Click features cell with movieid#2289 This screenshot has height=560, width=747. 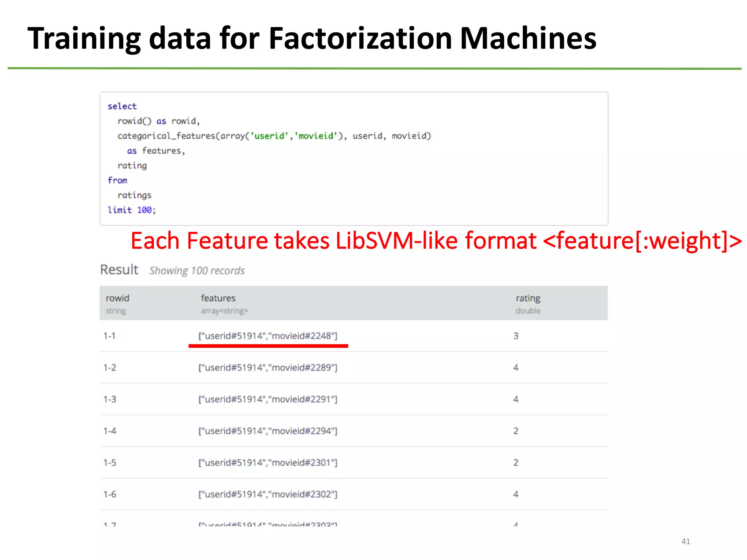pos(268,367)
